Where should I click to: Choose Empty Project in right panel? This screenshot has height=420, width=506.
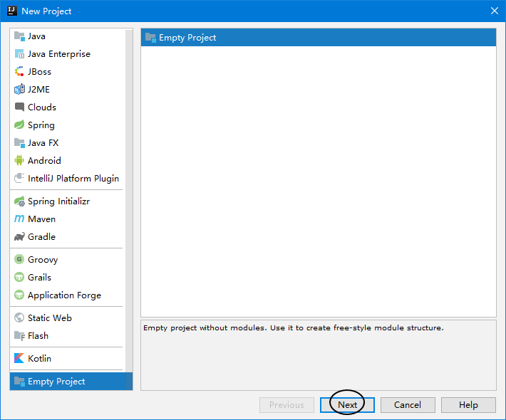point(187,38)
